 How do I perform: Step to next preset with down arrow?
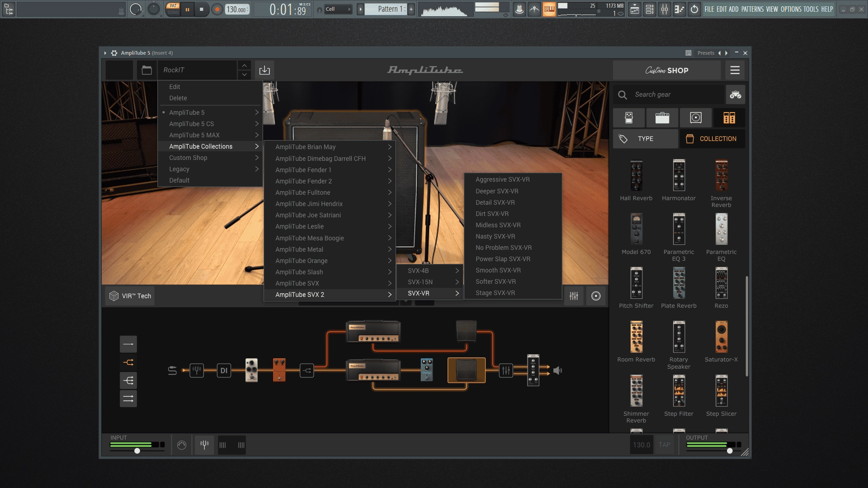coord(244,75)
